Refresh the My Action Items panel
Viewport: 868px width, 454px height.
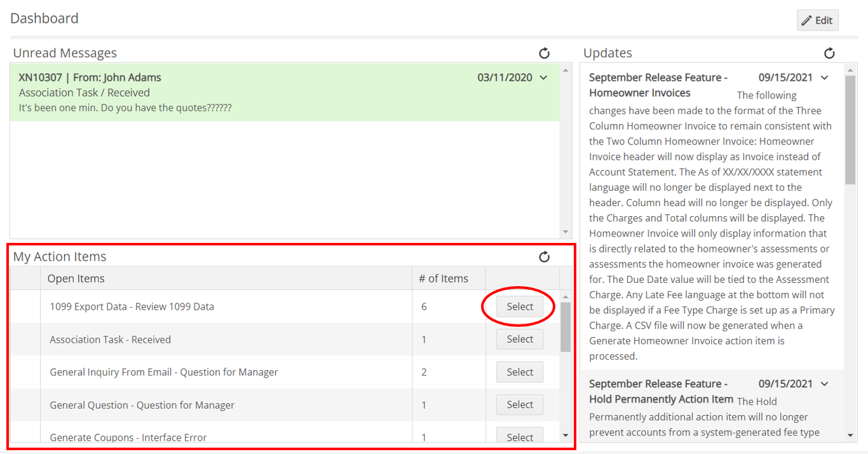coord(545,257)
